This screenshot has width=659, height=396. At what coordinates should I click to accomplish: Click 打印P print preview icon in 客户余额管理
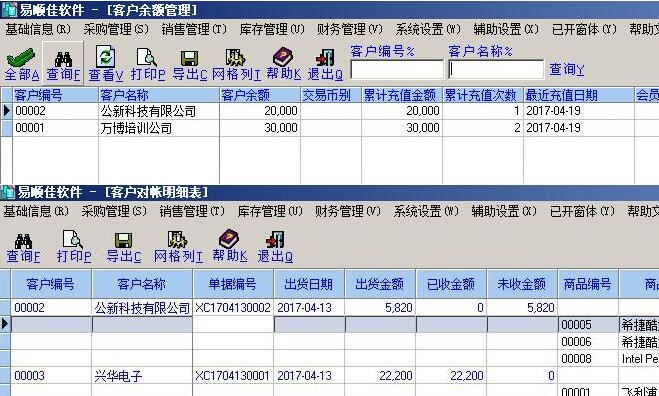pos(147,57)
